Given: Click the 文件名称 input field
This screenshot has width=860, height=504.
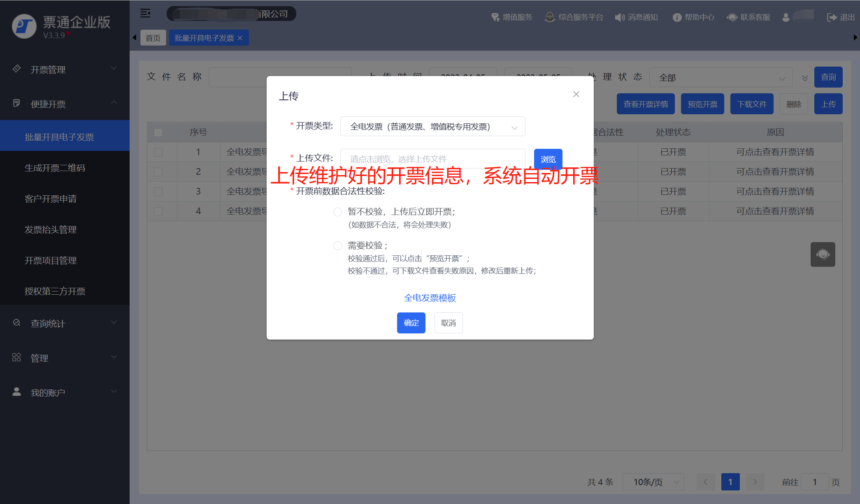Looking at the screenshot, I should (x=280, y=77).
